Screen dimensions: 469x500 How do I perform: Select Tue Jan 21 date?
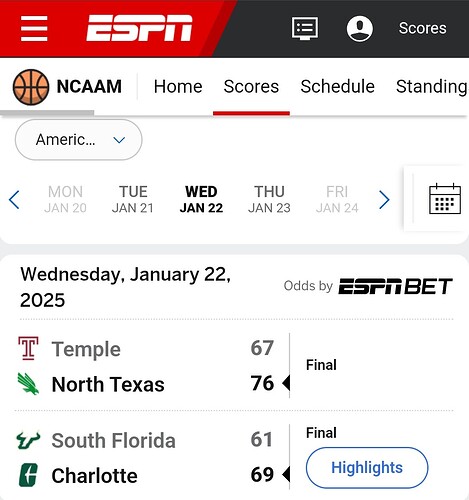coord(133,199)
